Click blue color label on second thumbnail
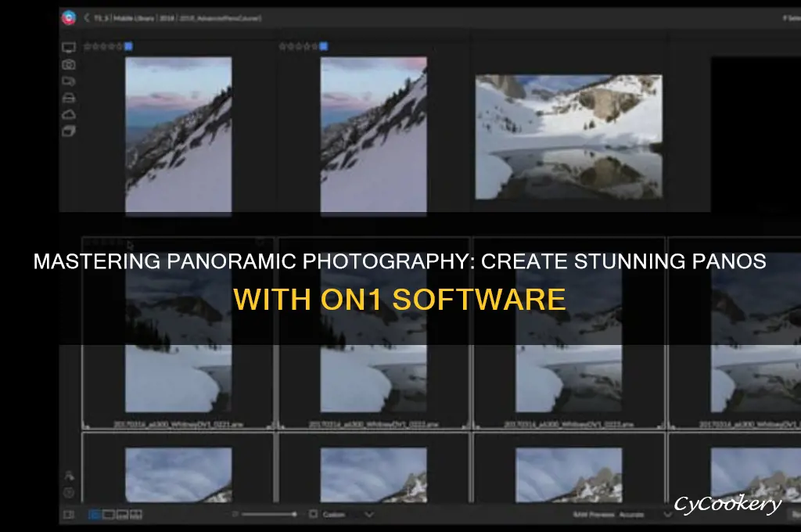The image size is (801, 532). [x=324, y=46]
